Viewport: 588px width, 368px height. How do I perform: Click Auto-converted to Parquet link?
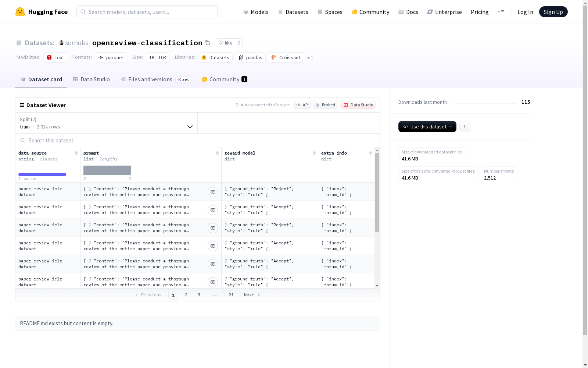[255, 105]
